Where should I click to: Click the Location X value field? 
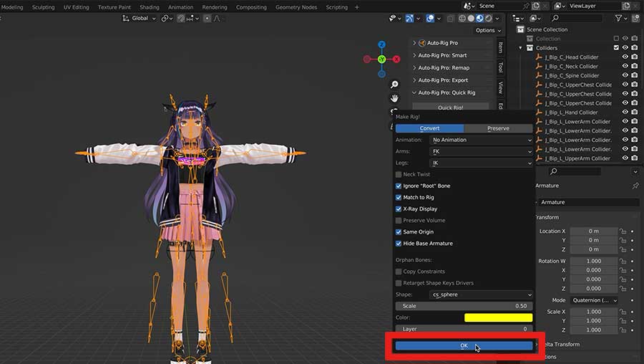pyautogui.click(x=593, y=231)
